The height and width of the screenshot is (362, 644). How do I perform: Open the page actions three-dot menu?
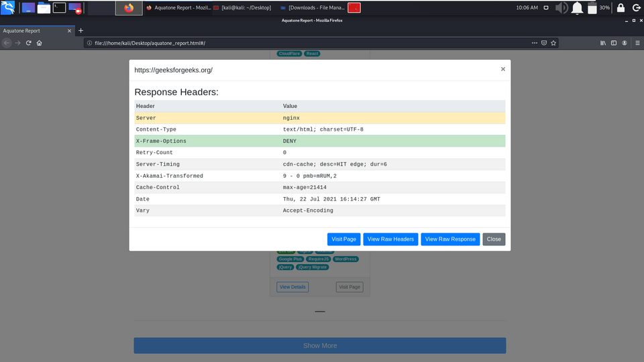coord(535,43)
